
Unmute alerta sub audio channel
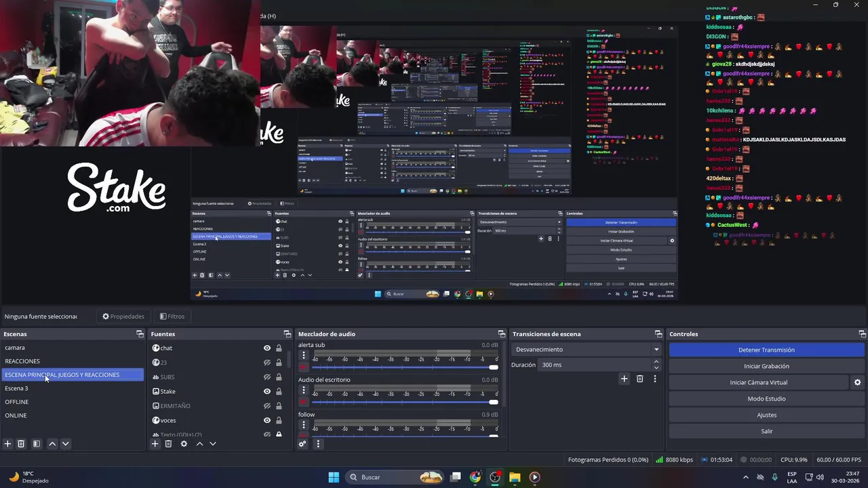pyautogui.click(x=304, y=367)
